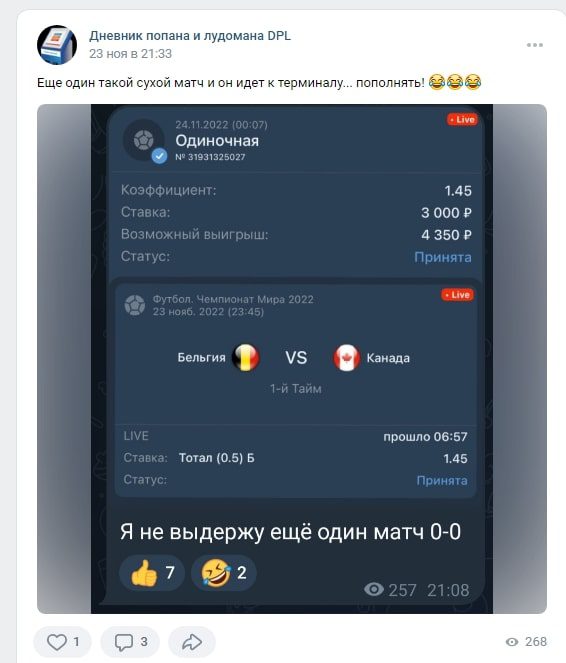Click the laughing emoji reaction with 2
Viewport: 566px width, 663px height.
point(224,573)
